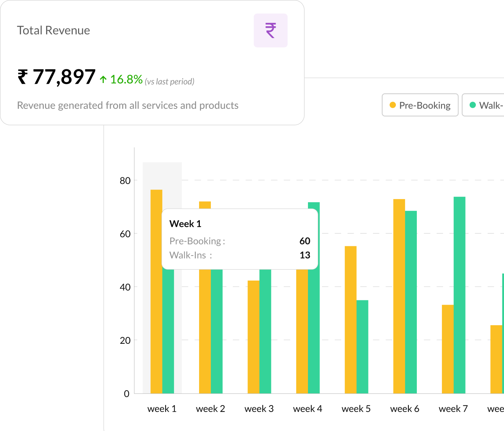
Task: Click the week 4 axis label
Action: click(x=307, y=409)
